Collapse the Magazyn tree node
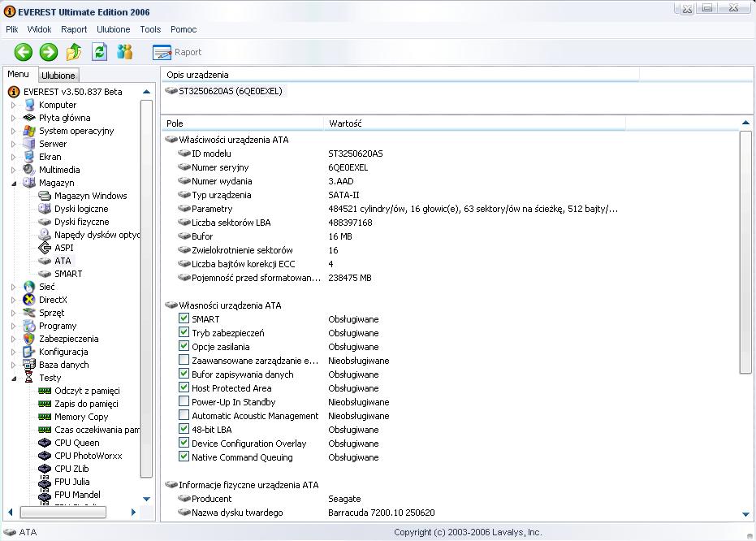This screenshot has width=756, height=541. point(14,184)
